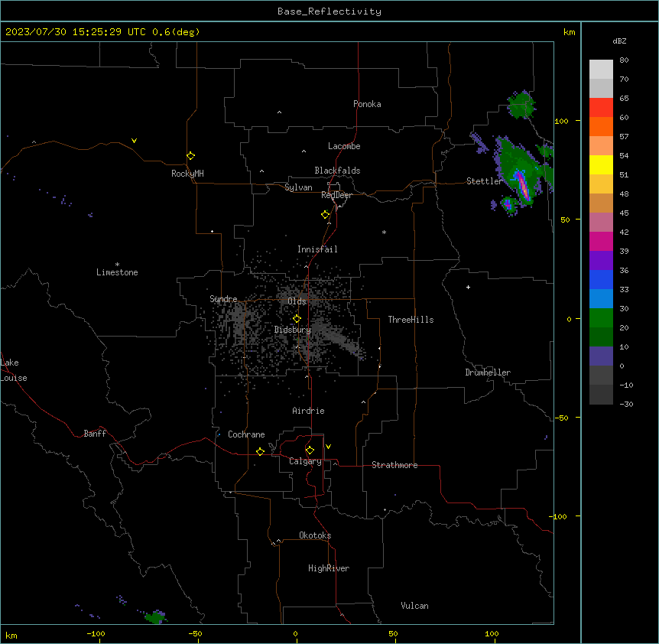Screen dimensions: 659x644
Task: Click the Cochrane city label
Action: (x=246, y=434)
